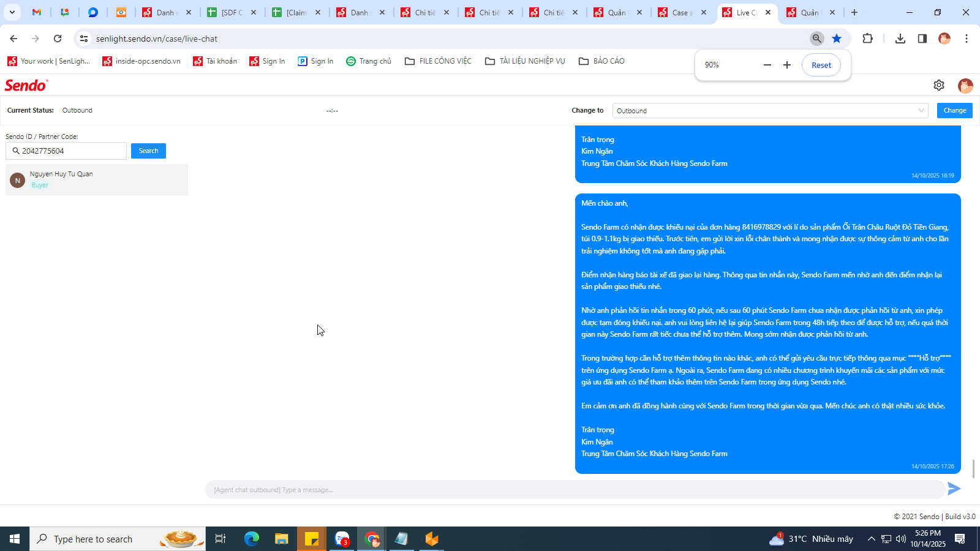Screen dimensions: 980x551
Task: Open Sticky Notes from the taskbar
Action: [312, 539]
